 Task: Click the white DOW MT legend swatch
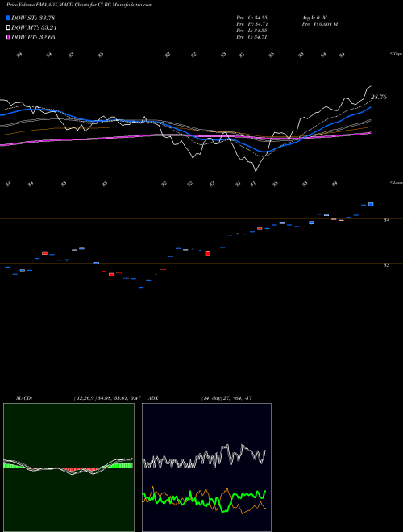pyautogui.click(x=8, y=28)
